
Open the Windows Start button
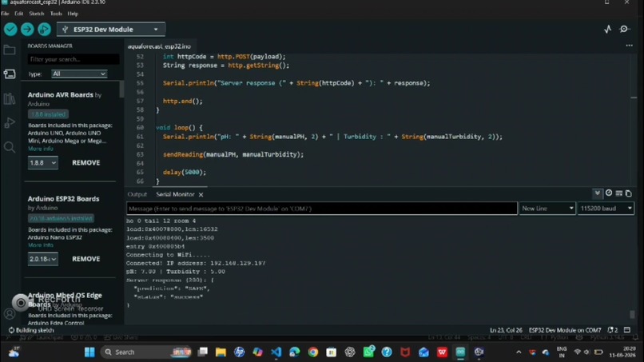coord(89,352)
